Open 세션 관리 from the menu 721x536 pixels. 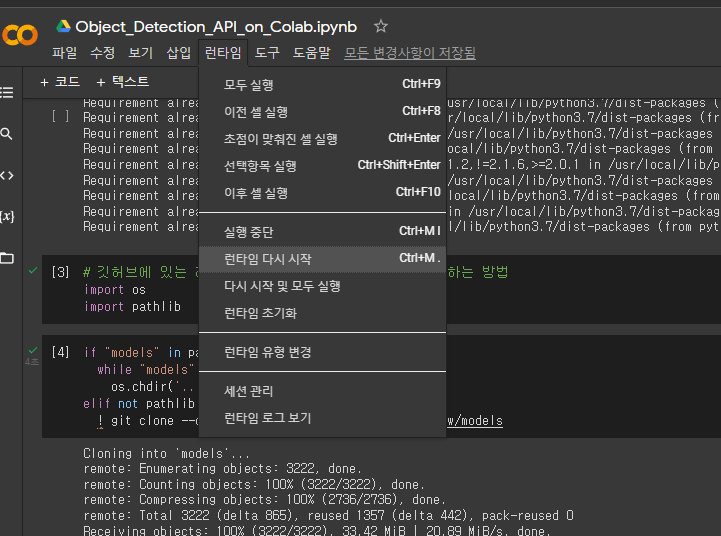coord(322,391)
